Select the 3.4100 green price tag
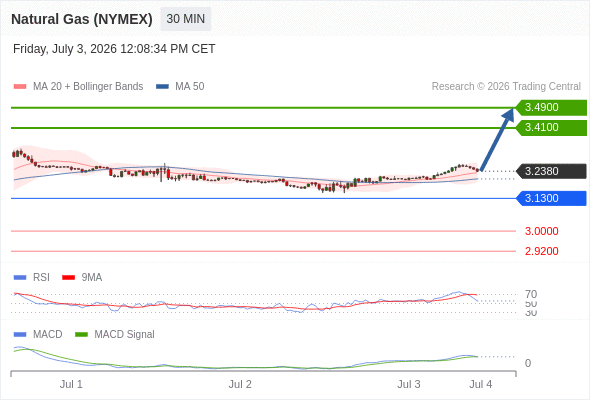The width and height of the screenshot is (590, 400). [x=551, y=128]
